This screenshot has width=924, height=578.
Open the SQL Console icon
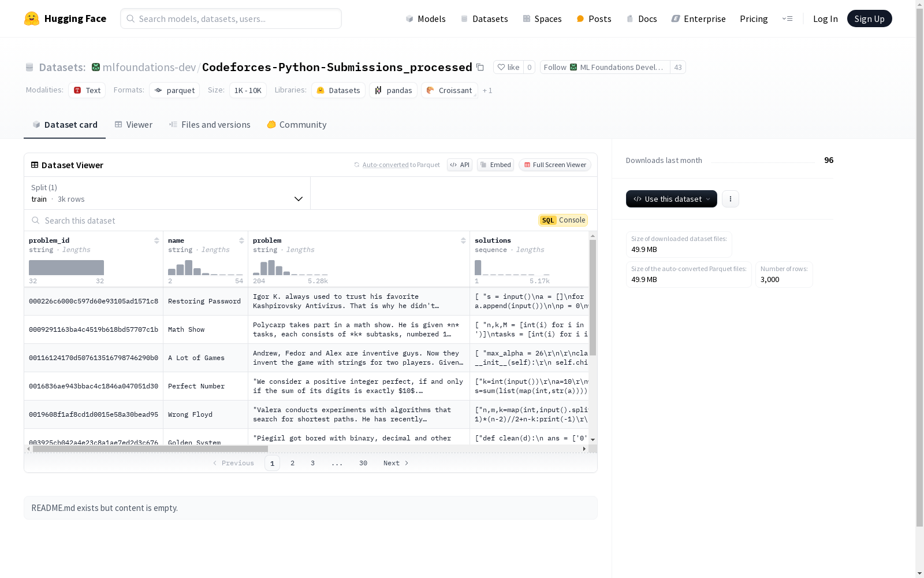547,220
